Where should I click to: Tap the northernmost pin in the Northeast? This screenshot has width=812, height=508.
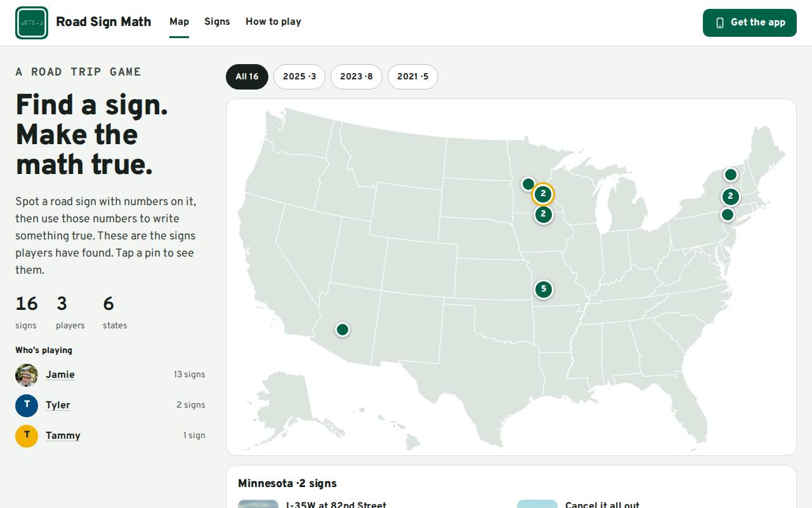click(x=731, y=175)
